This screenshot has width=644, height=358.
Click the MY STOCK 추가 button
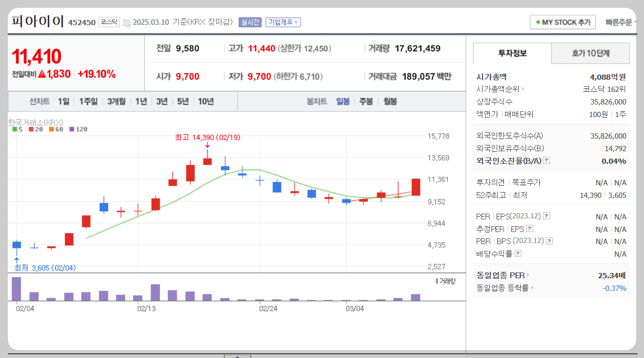coord(562,22)
